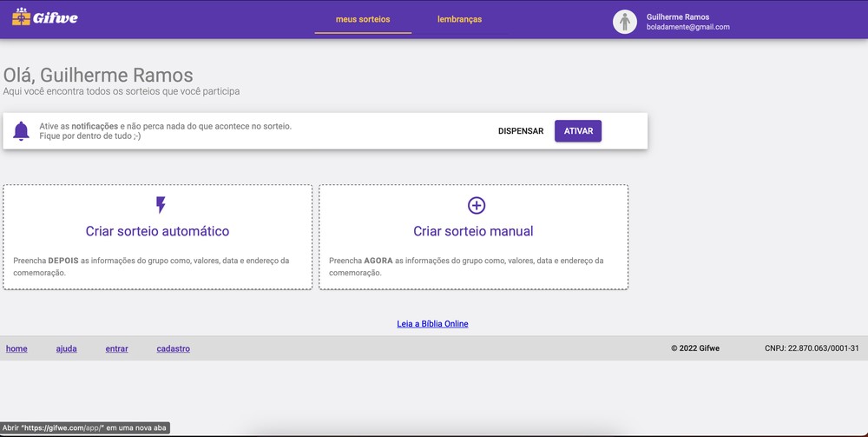Select Criar sorteio manual card title

coord(473,231)
